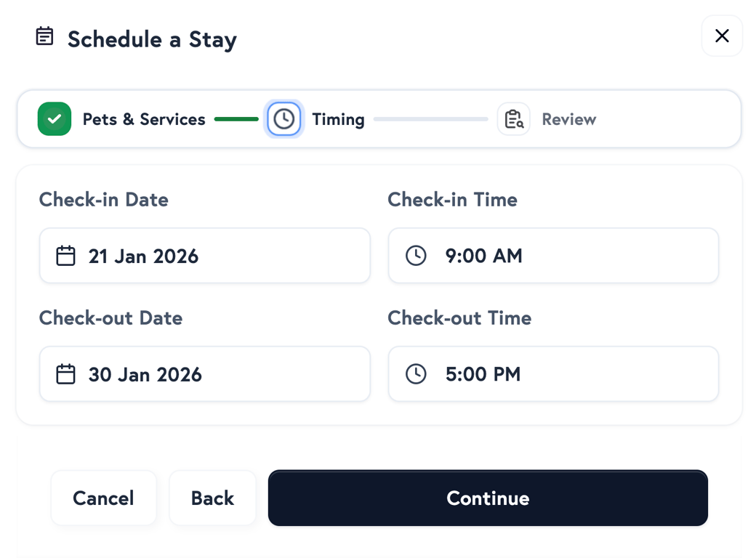The width and height of the screenshot is (756, 558).
Task: Click the clock icon for the Timing step
Action: coord(283,118)
